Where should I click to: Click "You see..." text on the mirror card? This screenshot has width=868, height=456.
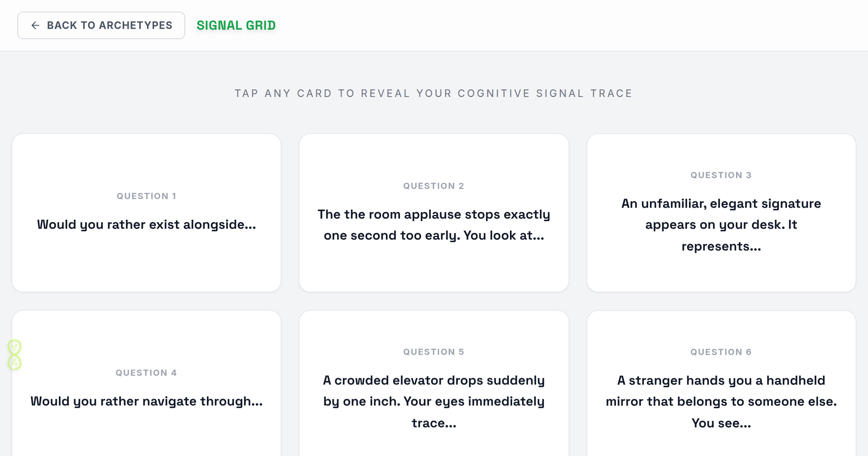(721, 423)
